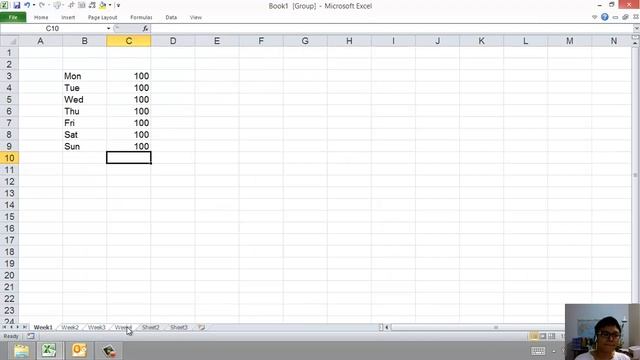Click the Page Break Preview status bar button
This screenshot has width=640, height=360.
point(551,336)
